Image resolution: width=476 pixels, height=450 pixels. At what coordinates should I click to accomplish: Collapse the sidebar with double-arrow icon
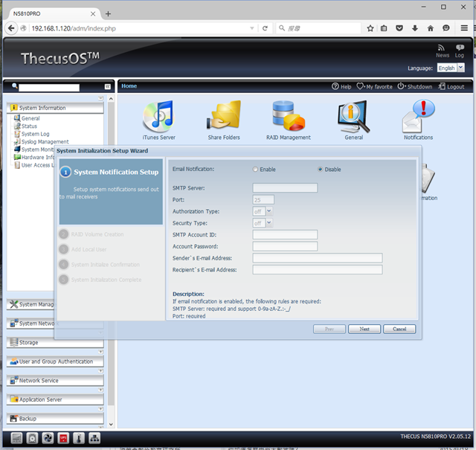point(107,87)
